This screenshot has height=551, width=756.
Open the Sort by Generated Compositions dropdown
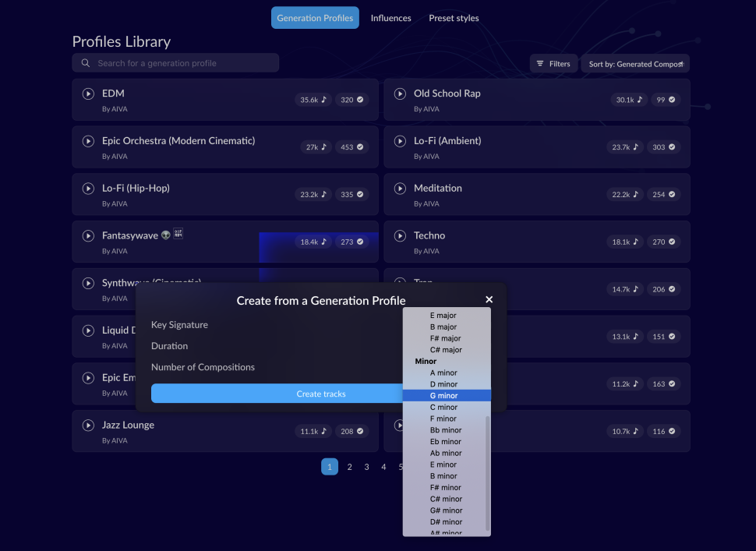tap(635, 64)
